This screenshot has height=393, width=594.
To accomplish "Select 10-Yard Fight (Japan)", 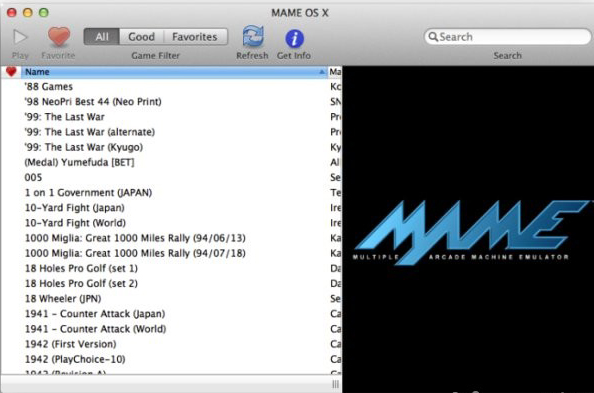I will [171, 208].
